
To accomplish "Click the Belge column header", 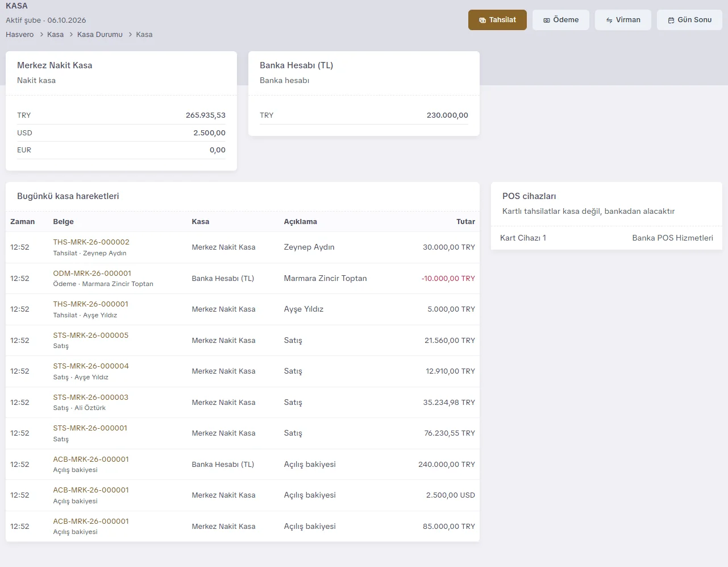I will pyautogui.click(x=64, y=222).
